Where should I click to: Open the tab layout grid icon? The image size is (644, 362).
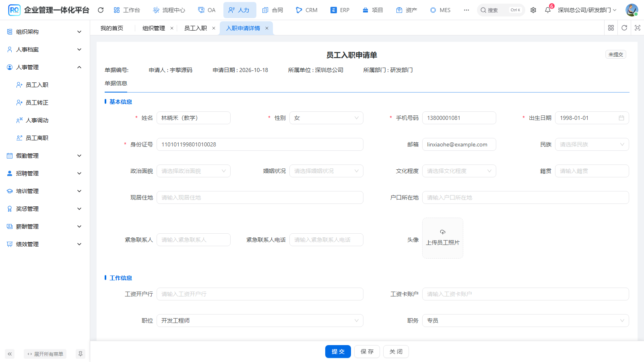[x=611, y=28]
